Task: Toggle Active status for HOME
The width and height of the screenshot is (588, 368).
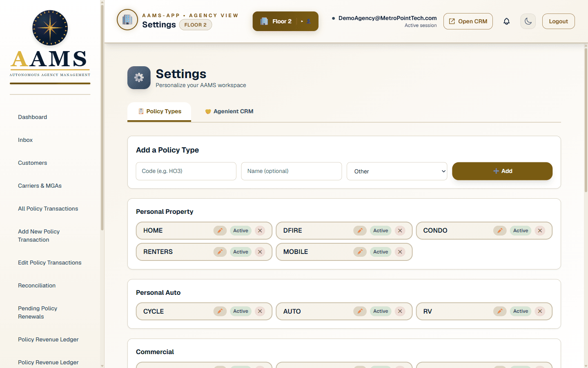Action: [x=241, y=231]
